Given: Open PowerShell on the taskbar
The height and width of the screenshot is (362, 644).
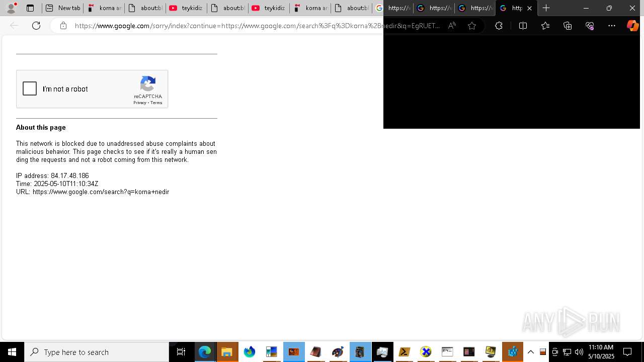Looking at the screenshot, I should coord(404,352).
